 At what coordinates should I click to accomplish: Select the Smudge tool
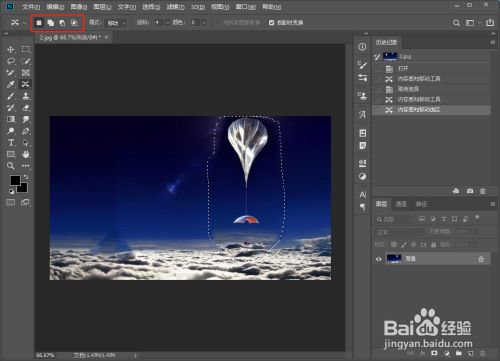pyautogui.click(x=26, y=119)
